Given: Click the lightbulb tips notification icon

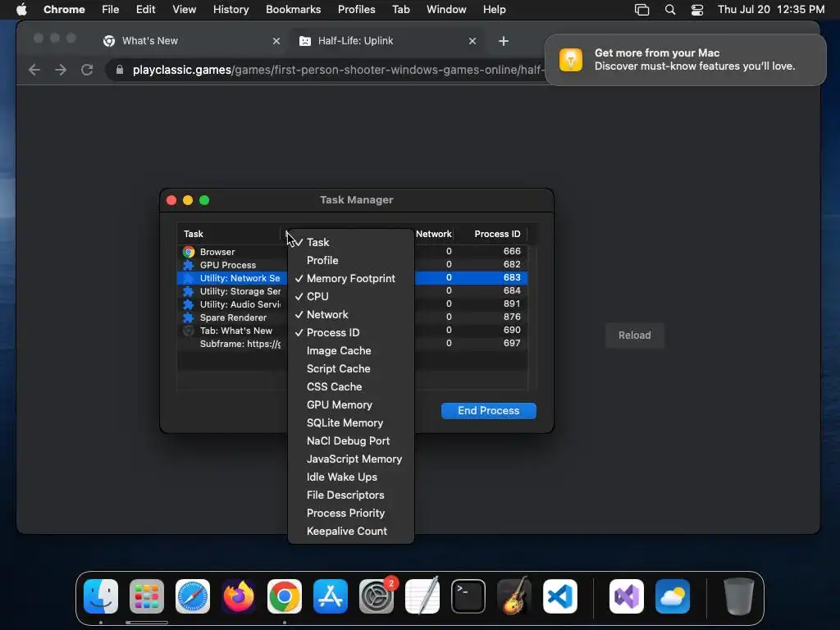Looking at the screenshot, I should point(571,59).
